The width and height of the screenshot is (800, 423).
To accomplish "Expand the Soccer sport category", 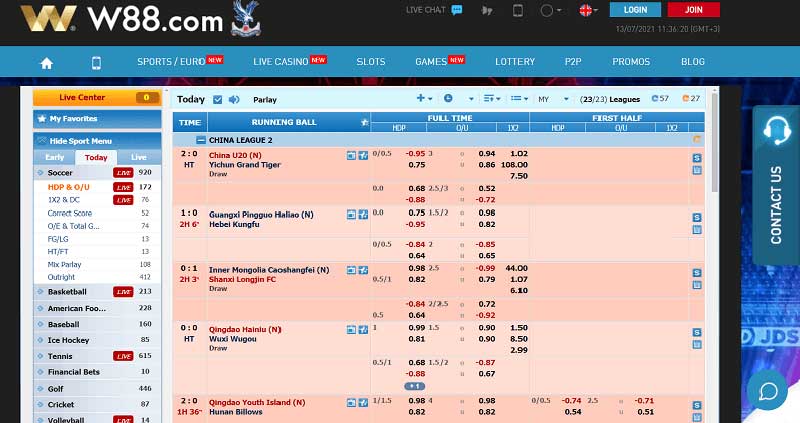I will 60,173.
